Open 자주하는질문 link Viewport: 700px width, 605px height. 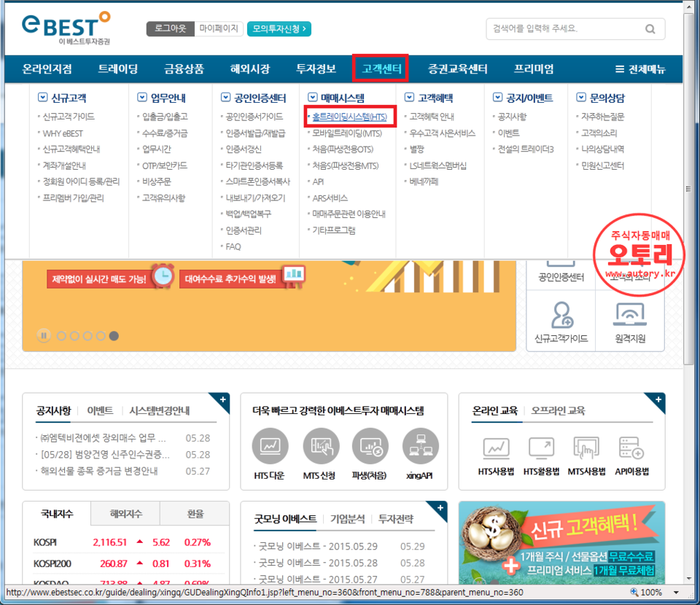pos(602,117)
